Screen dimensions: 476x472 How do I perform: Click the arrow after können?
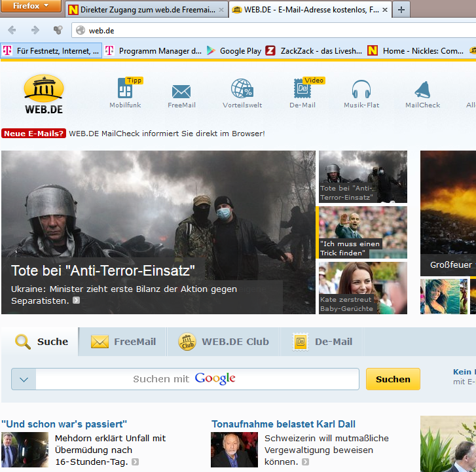305,462
